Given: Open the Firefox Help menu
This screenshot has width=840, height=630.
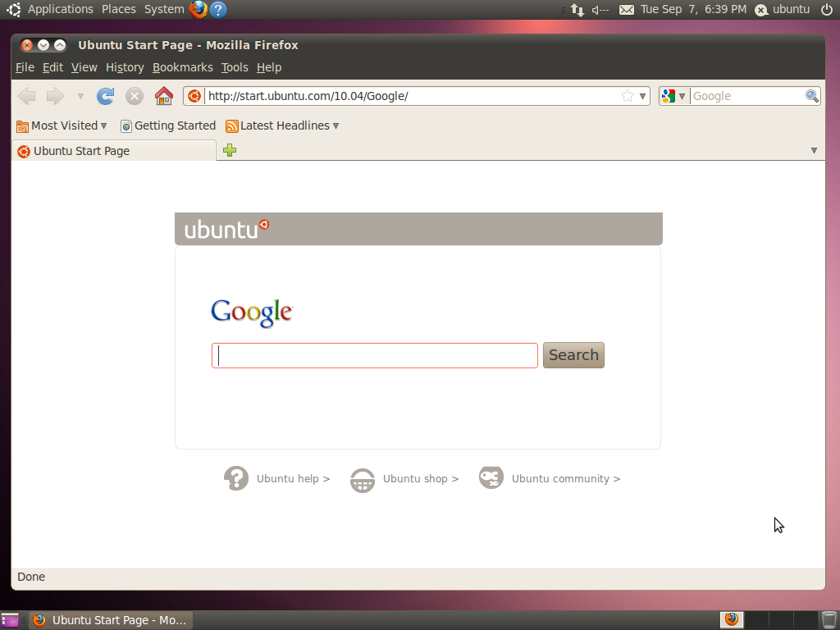Looking at the screenshot, I should coord(269,67).
